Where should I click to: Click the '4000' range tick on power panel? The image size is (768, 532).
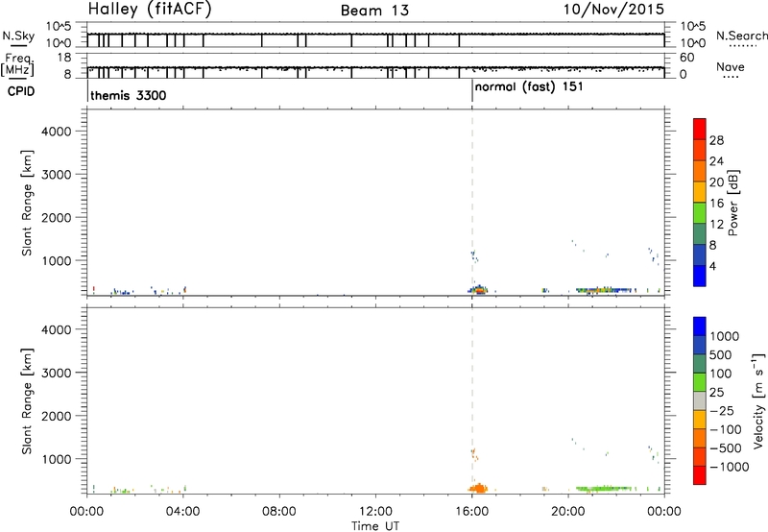(x=57, y=132)
